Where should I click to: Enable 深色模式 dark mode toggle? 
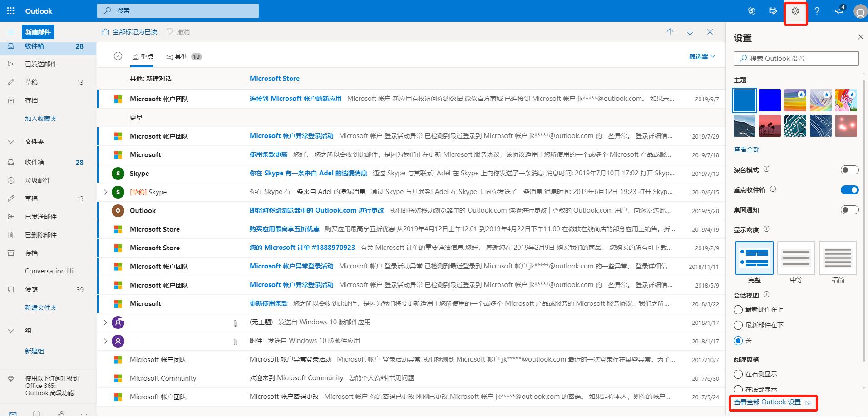click(849, 170)
